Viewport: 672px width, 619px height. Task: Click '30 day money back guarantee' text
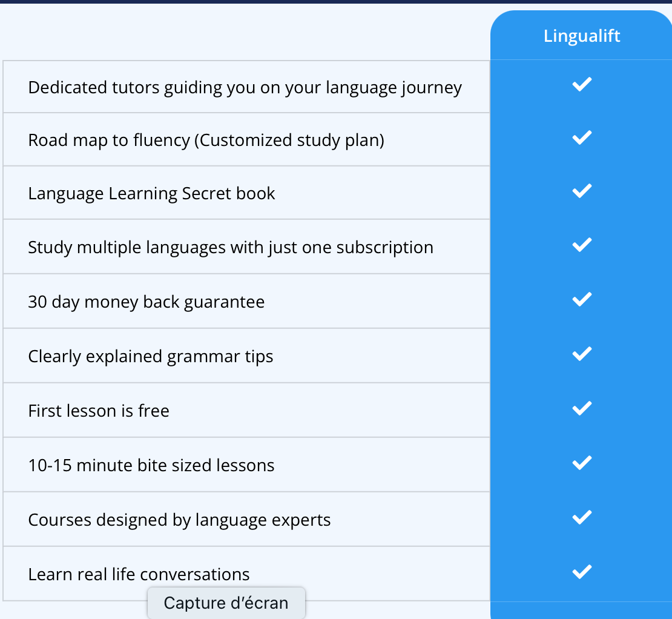146,302
